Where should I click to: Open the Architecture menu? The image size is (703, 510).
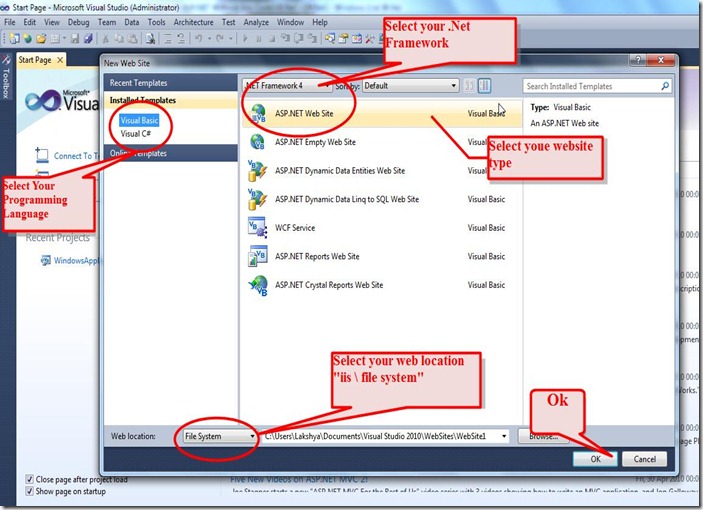point(194,22)
